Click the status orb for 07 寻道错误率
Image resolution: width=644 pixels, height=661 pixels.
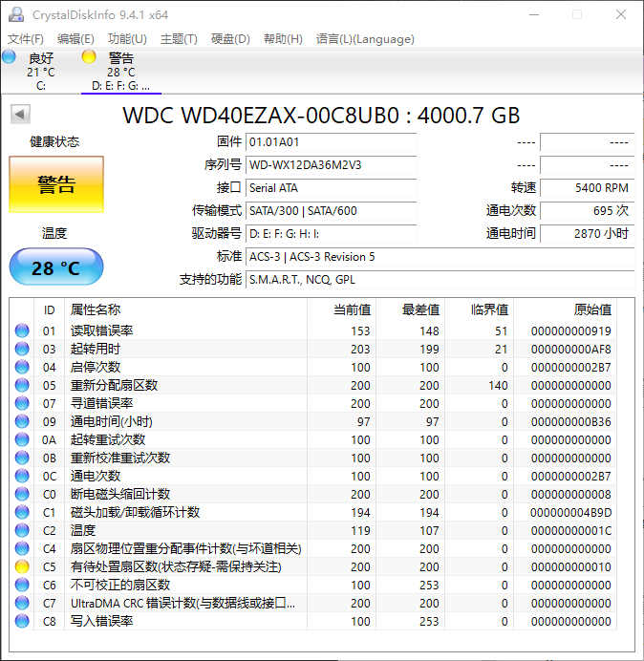pos(22,403)
